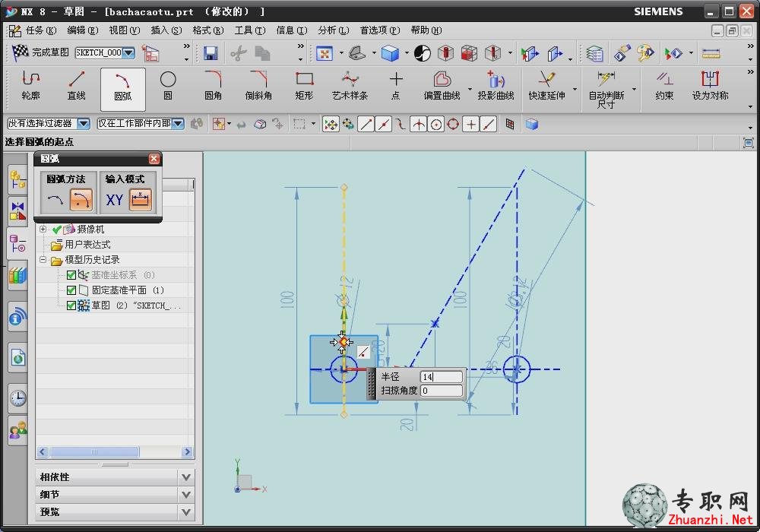
Task: Open the 仅在工作部件内部 scope dropdown
Action: coord(179,124)
